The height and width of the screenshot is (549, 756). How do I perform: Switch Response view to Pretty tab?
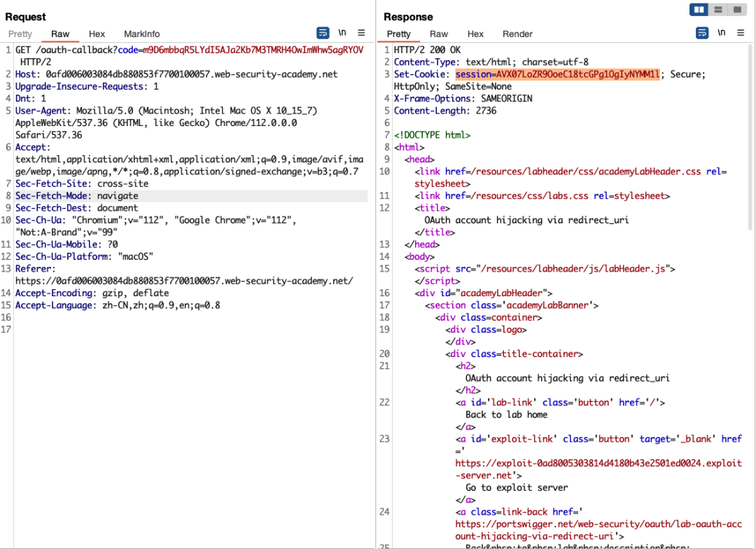pyautogui.click(x=399, y=34)
